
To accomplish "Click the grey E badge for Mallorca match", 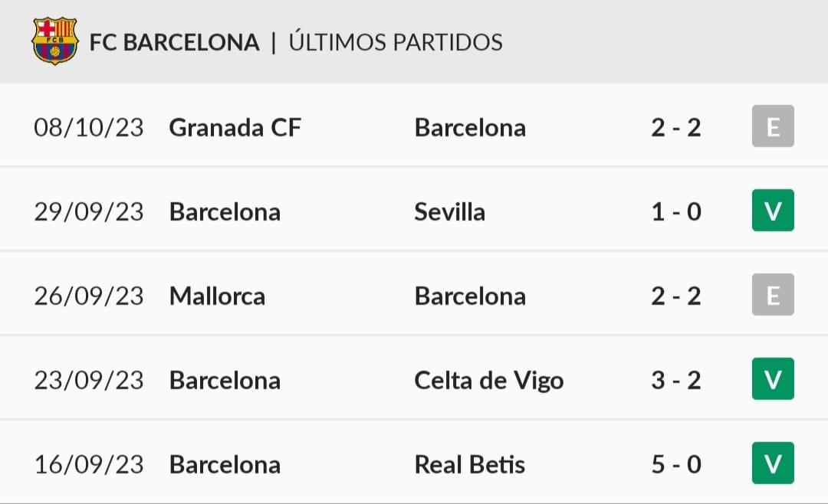I will 773,294.
